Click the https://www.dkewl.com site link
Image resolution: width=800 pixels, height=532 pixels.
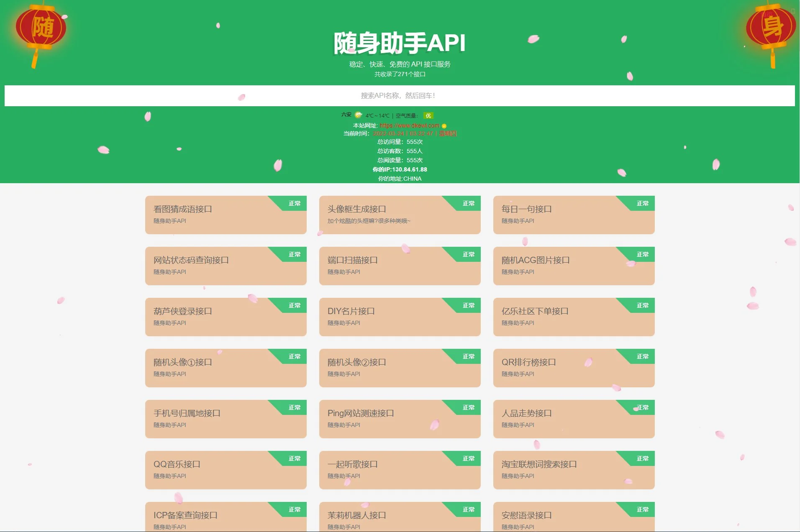tap(408, 125)
